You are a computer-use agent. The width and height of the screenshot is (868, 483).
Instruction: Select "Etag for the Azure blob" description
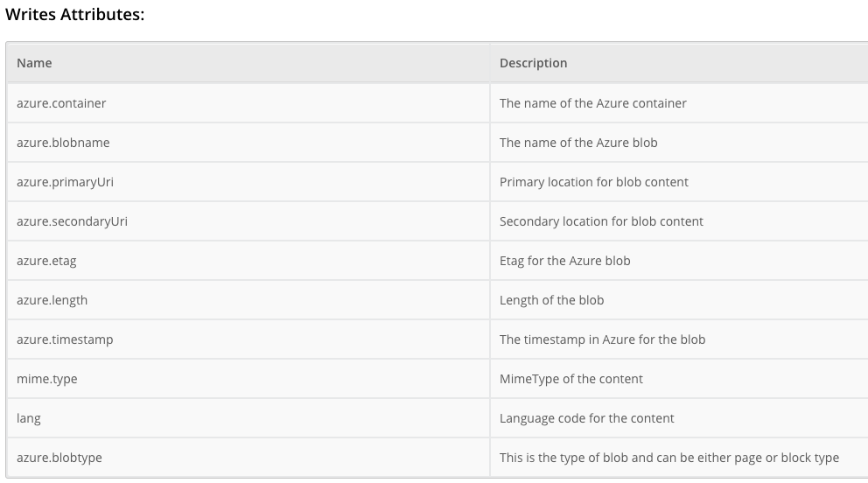(564, 261)
